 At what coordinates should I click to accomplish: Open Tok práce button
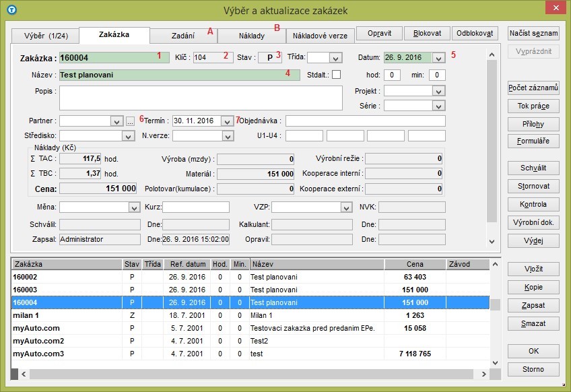pos(533,106)
